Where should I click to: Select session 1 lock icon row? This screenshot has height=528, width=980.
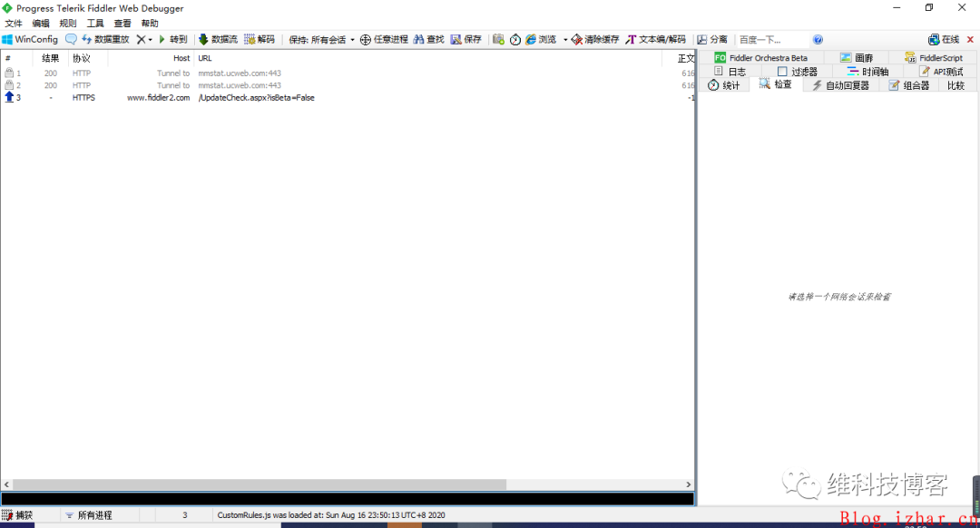(x=347, y=73)
